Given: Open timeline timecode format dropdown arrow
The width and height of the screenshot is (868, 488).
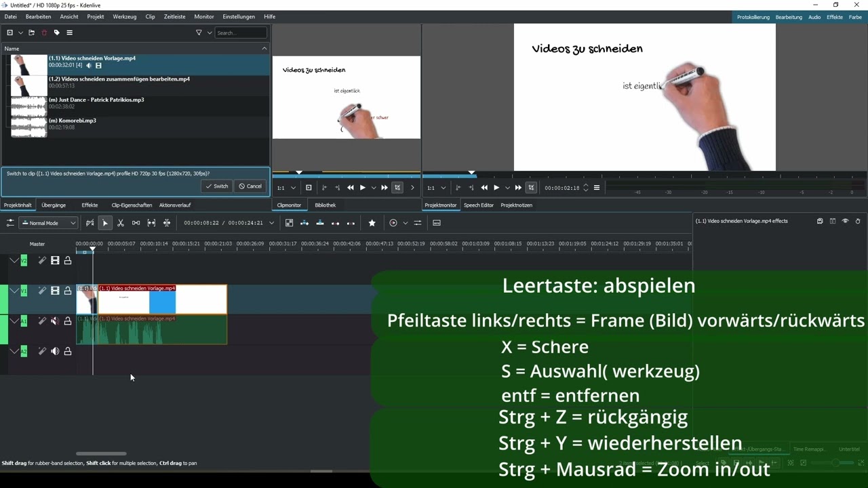Looking at the screenshot, I should coord(272,223).
